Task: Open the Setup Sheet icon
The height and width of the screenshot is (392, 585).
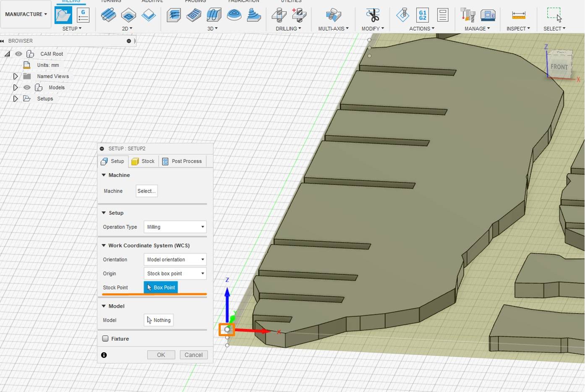Action: coord(442,16)
